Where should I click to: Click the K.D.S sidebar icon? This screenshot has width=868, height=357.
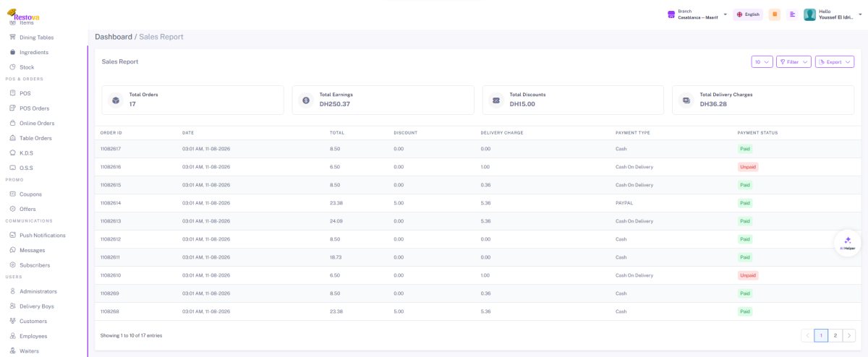pyautogui.click(x=12, y=153)
